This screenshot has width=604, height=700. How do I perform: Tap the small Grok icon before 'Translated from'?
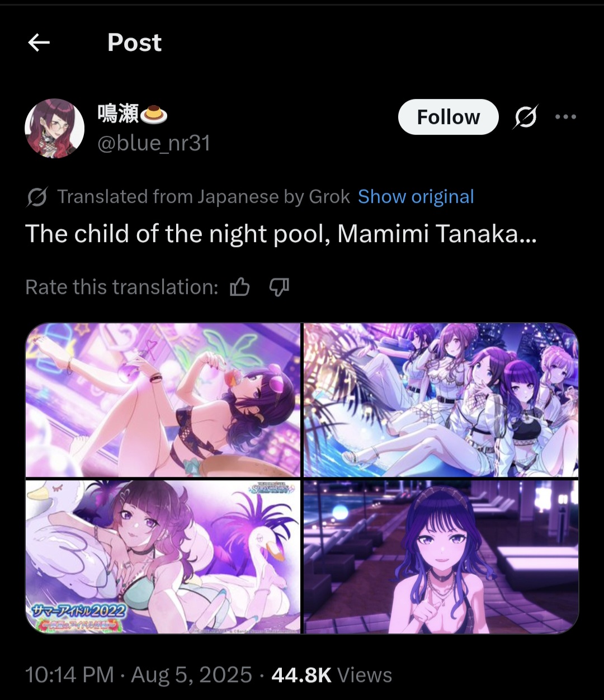point(37,197)
